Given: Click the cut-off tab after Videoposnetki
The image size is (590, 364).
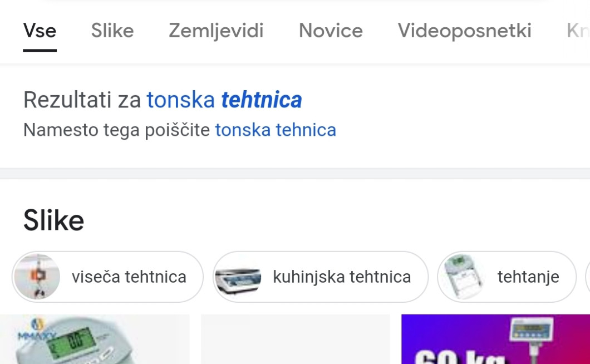Looking at the screenshot, I should pyautogui.click(x=578, y=31).
